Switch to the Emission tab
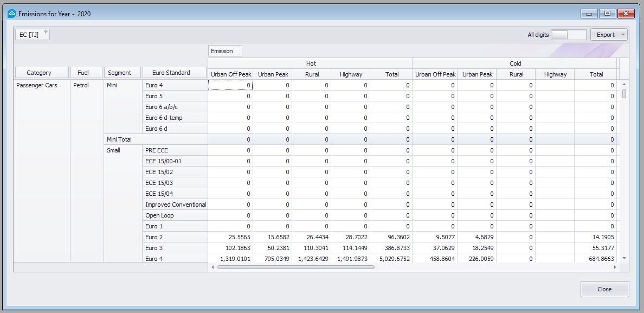The height and width of the screenshot is (313, 644). (224, 50)
